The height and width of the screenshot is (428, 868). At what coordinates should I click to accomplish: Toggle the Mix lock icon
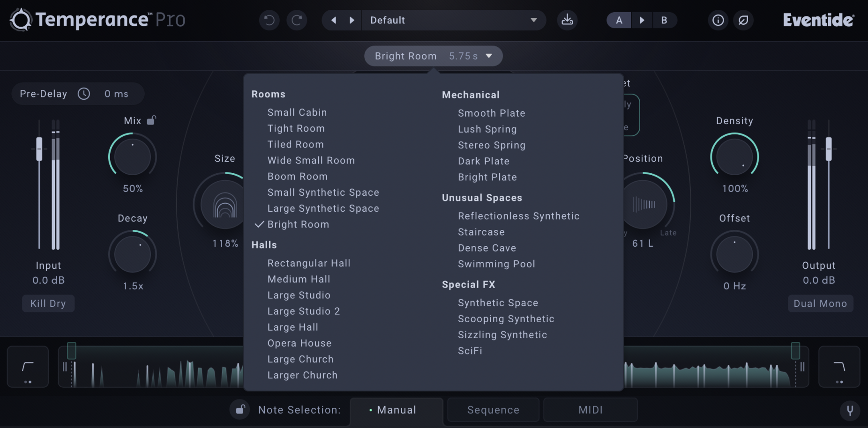point(151,120)
